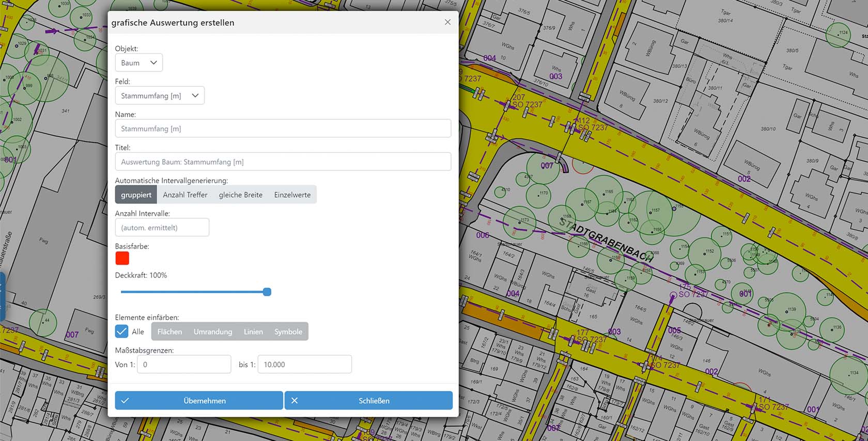The image size is (868, 441).
Task: Focus the Anzahl Intervalle field
Action: click(x=162, y=228)
